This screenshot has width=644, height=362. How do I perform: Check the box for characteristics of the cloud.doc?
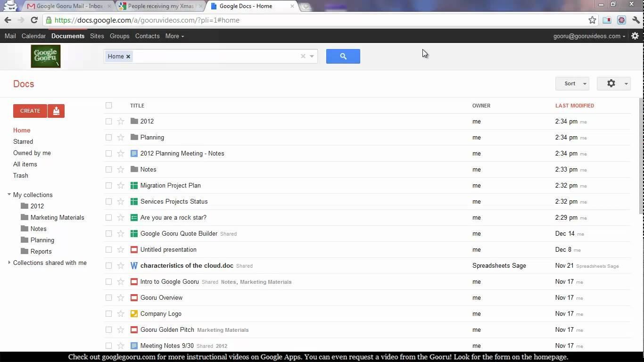[109, 265]
